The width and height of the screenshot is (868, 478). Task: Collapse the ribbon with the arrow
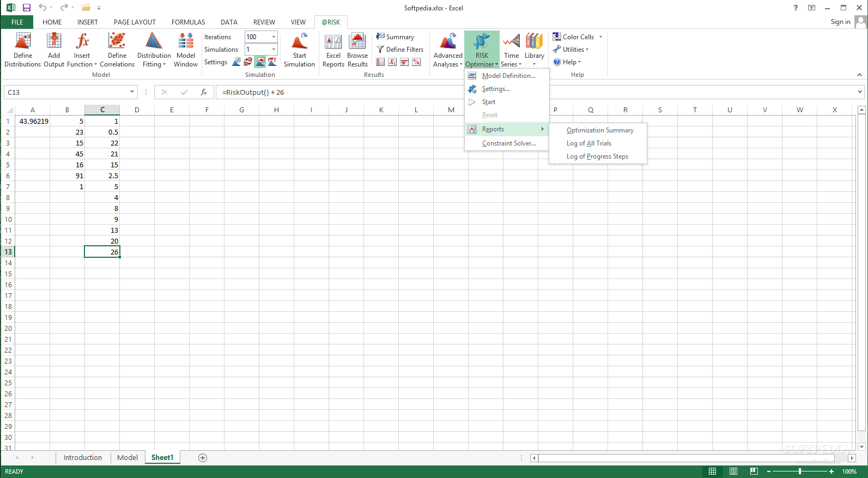pyautogui.click(x=859, y=75)
